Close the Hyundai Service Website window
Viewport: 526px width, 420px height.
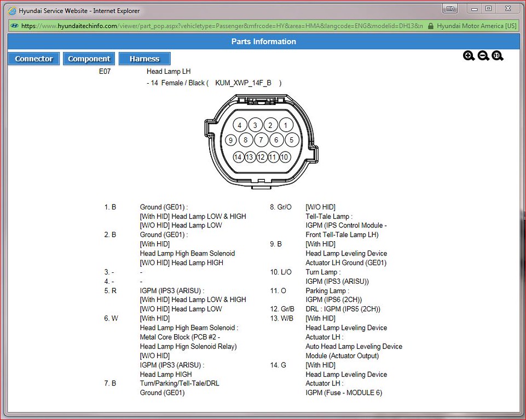click(x=508, y=9)
